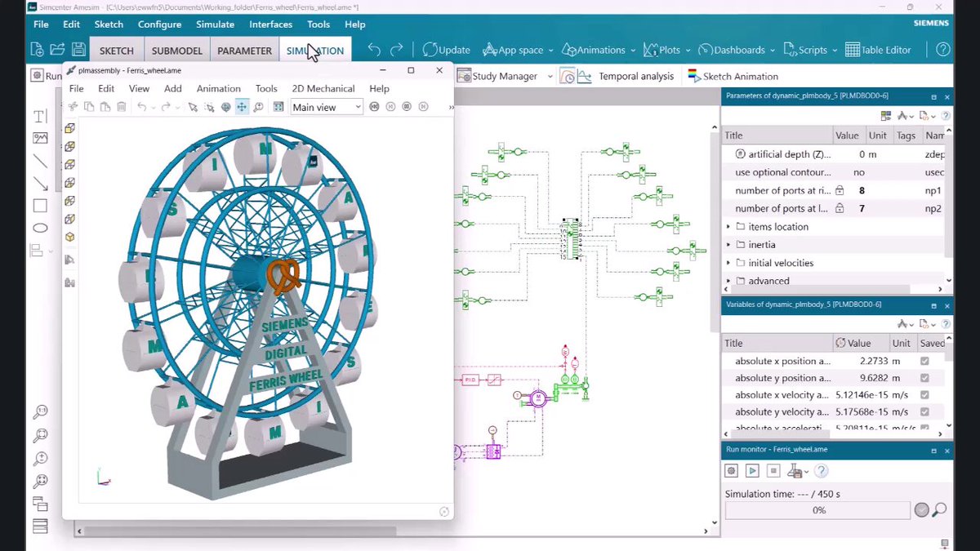This screenshot has width=980, height=551.
Task: Click the main toolbar redo arrow
Action: pos(396,50)
